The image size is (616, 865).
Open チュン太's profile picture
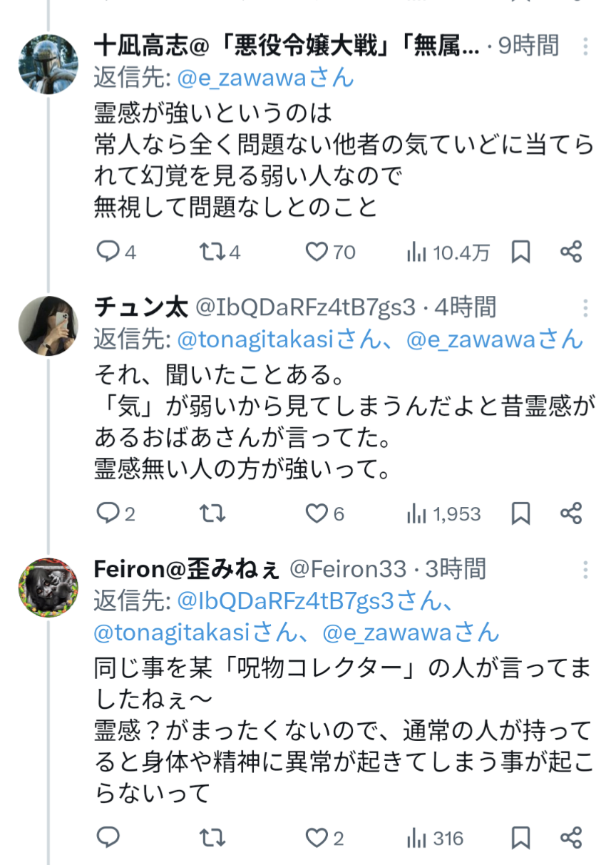pos(48,325)
